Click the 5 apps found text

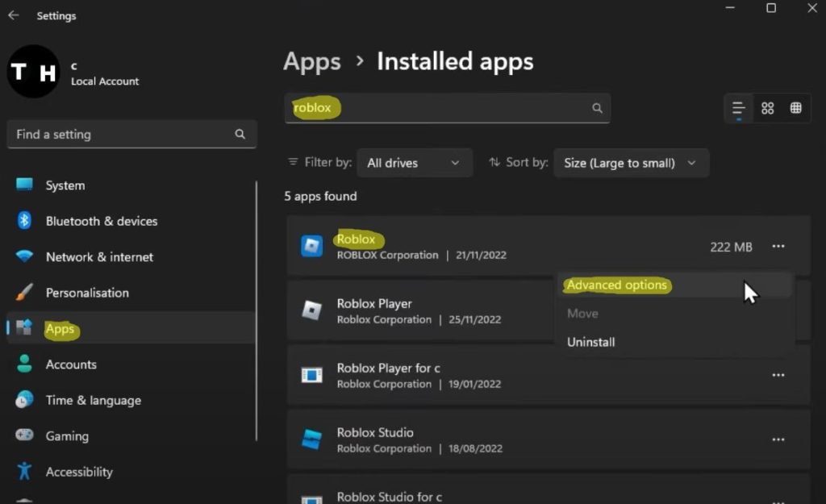click(320, 197)
